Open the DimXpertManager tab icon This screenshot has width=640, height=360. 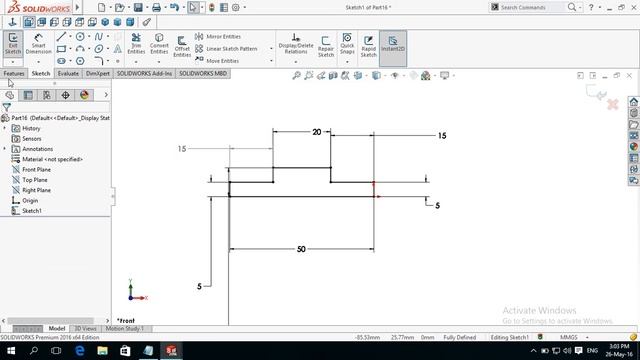65,95
